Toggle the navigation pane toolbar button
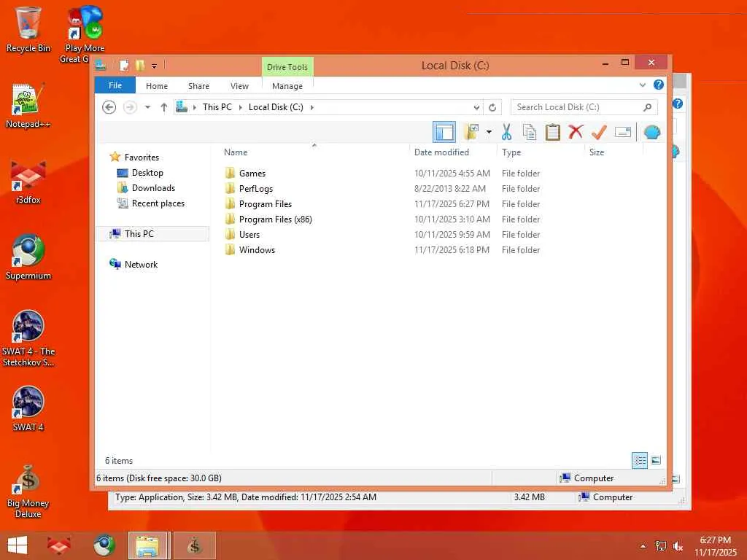747x560 pixels. [x=444, y=132]
